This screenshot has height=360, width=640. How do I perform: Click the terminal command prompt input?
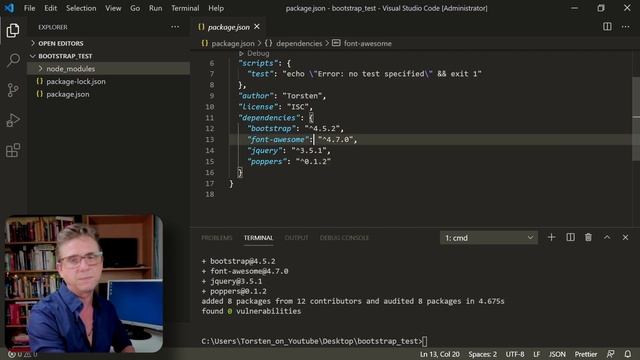425,341
